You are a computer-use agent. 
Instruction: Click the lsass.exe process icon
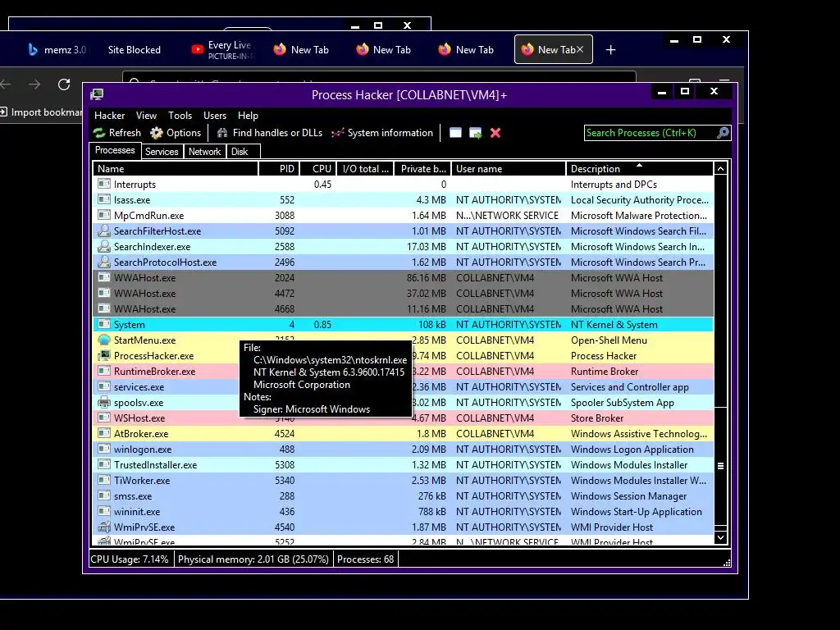coord(104,200)
